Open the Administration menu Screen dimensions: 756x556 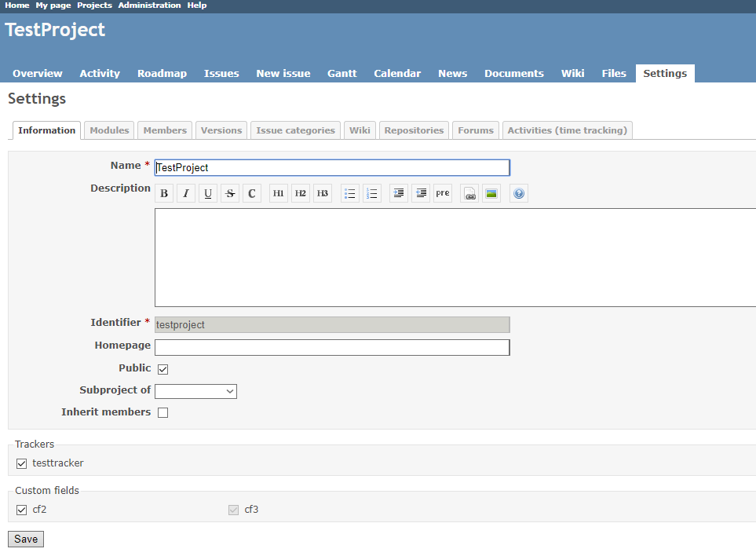[149, 5]
